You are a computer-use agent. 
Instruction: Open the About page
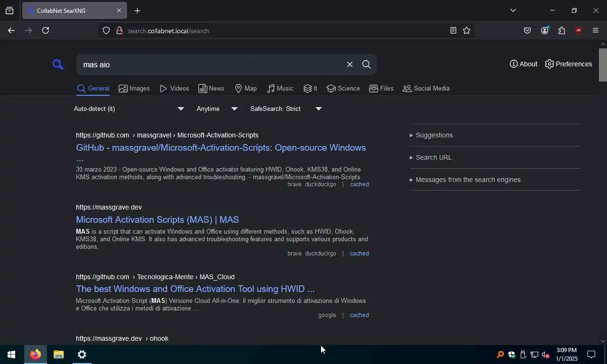pos(523,64)
